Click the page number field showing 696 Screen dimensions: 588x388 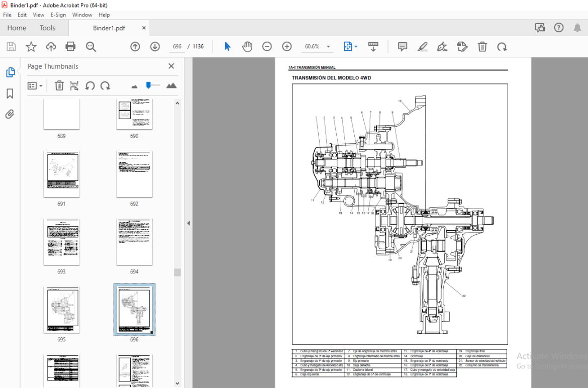pyautogui.click(x=177, y=46)
